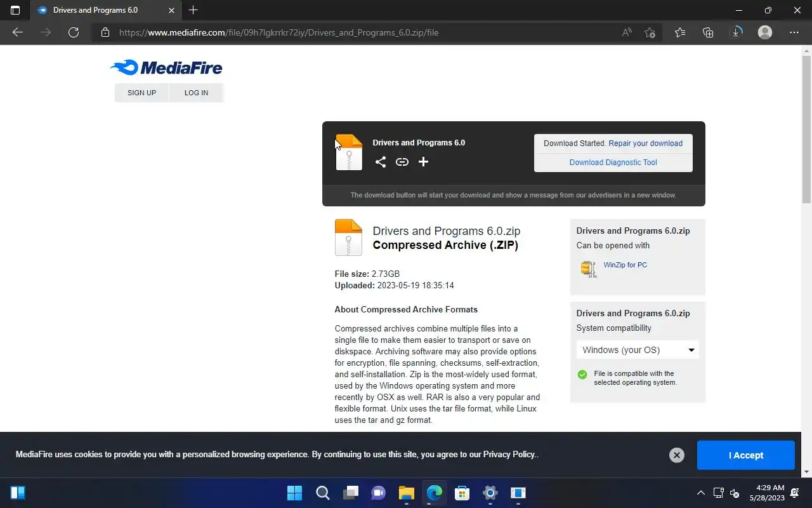This screenshot has width=812, height=508.
Task: Open the Widgets icon at the taskbar's left end
Action: pos(18,493)
